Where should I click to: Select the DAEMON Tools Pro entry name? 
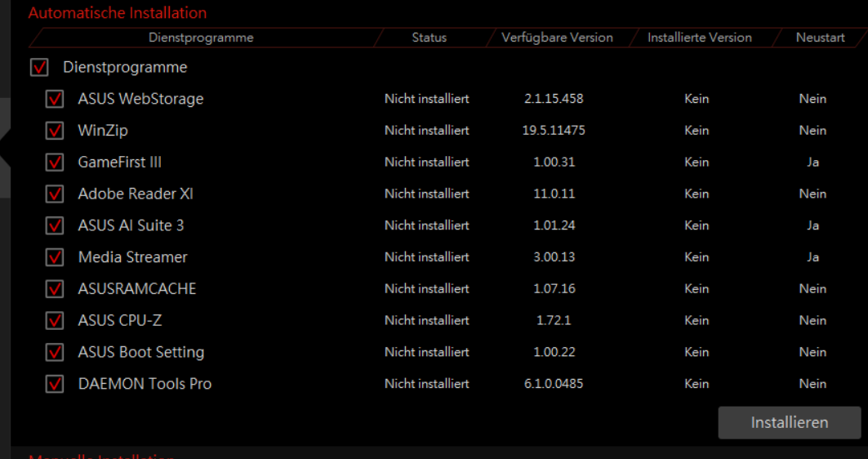tap(145, 384)
